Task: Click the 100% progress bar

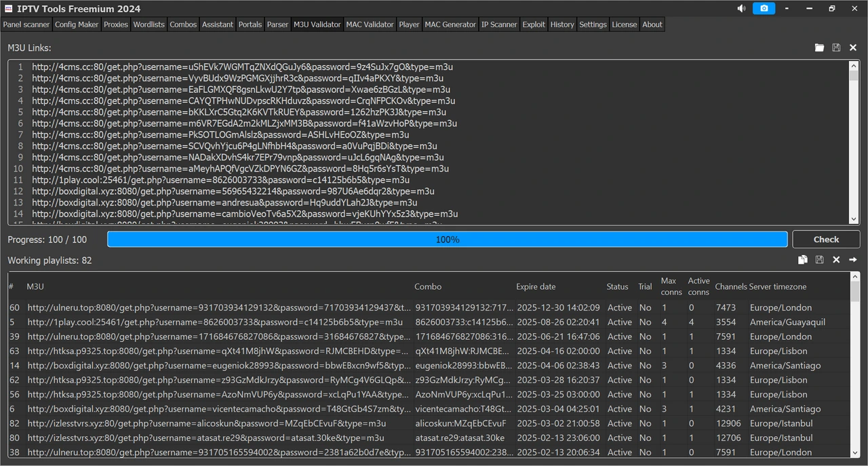Action: pyautogui.click(x=448, y=239)
